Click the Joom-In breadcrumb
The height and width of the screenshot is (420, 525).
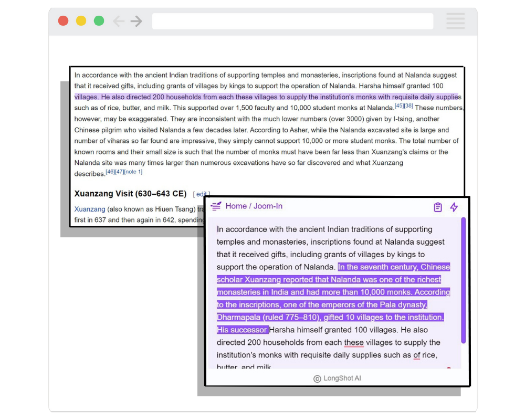(x=268, y=206)
